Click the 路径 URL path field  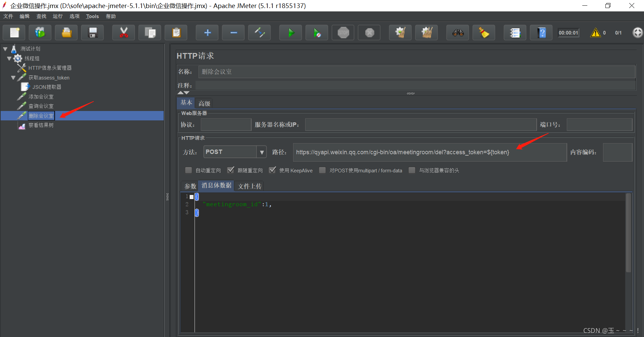430,152
